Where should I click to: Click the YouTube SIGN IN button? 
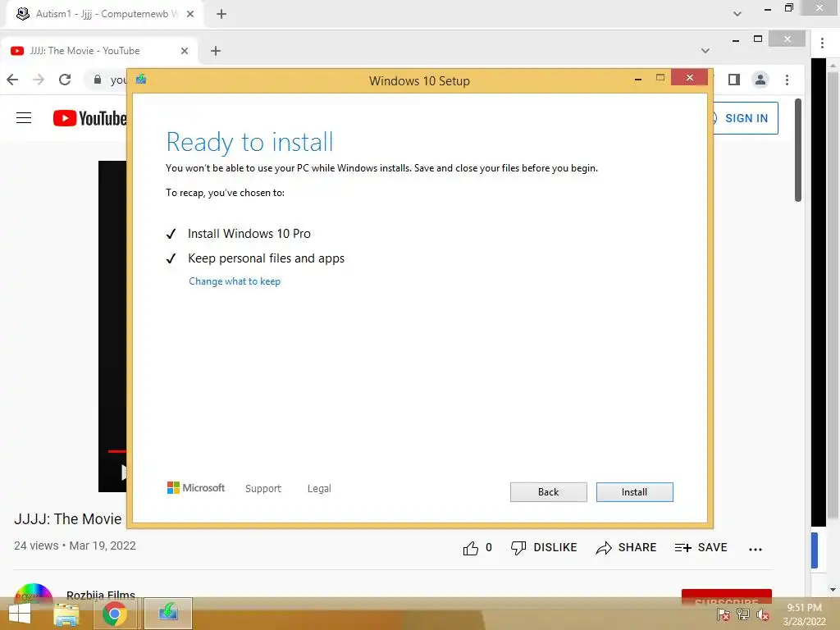point(745,118)
